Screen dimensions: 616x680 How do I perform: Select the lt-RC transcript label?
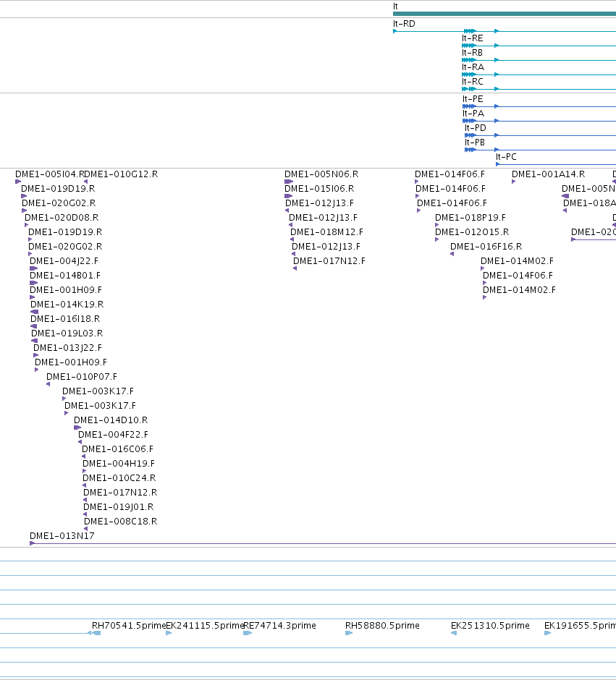[473, 82]
